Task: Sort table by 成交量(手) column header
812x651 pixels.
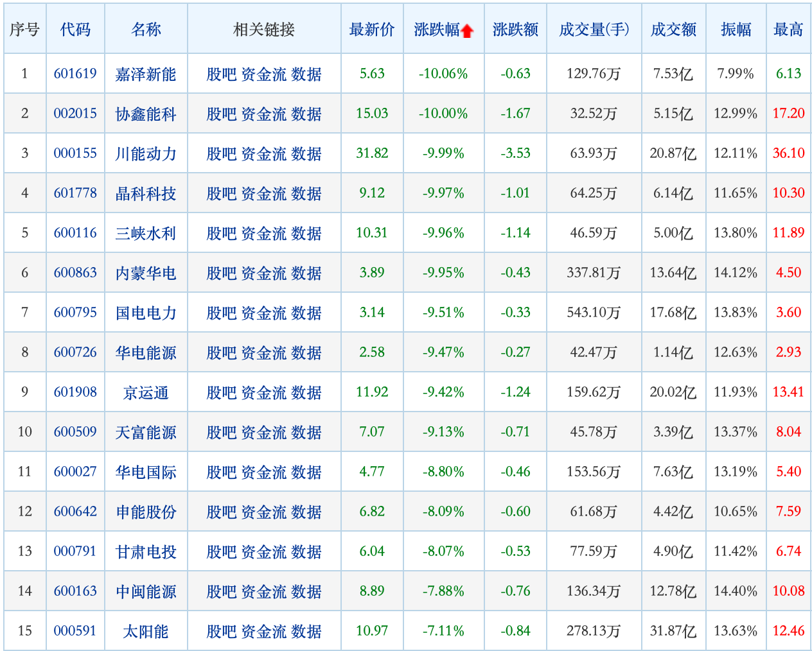Action: 594,30
